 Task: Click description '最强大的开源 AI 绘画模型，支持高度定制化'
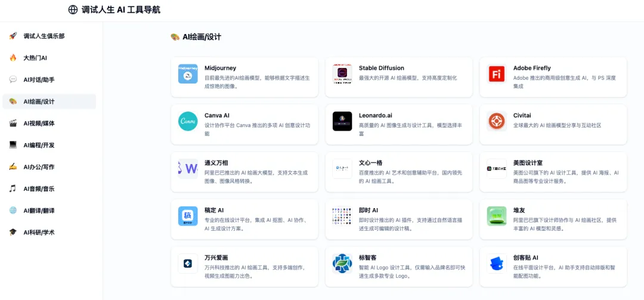(x=408, y=78)
